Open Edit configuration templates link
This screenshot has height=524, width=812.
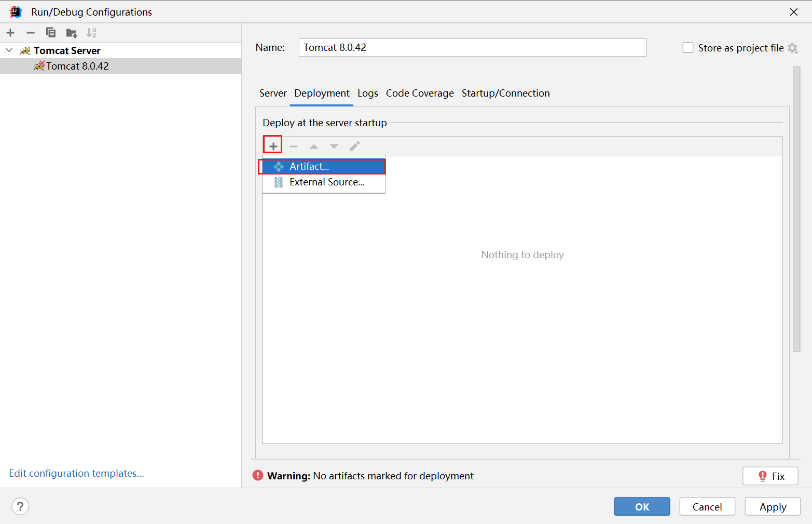pos(76,473)
